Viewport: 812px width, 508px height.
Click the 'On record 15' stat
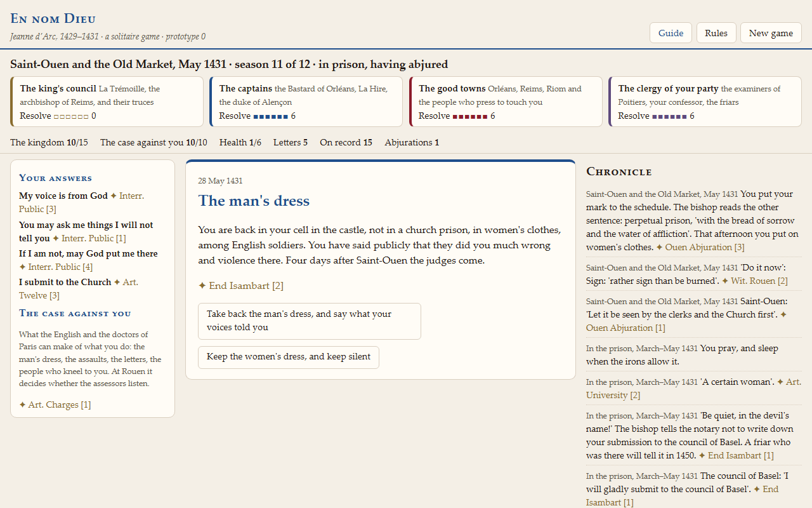pos(346,142)
